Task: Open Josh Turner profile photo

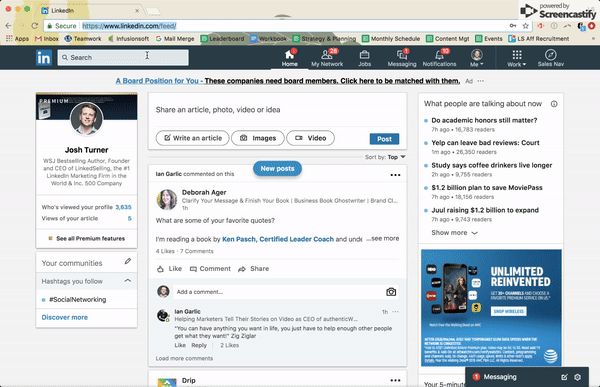Action: click(x=86, y=119)
